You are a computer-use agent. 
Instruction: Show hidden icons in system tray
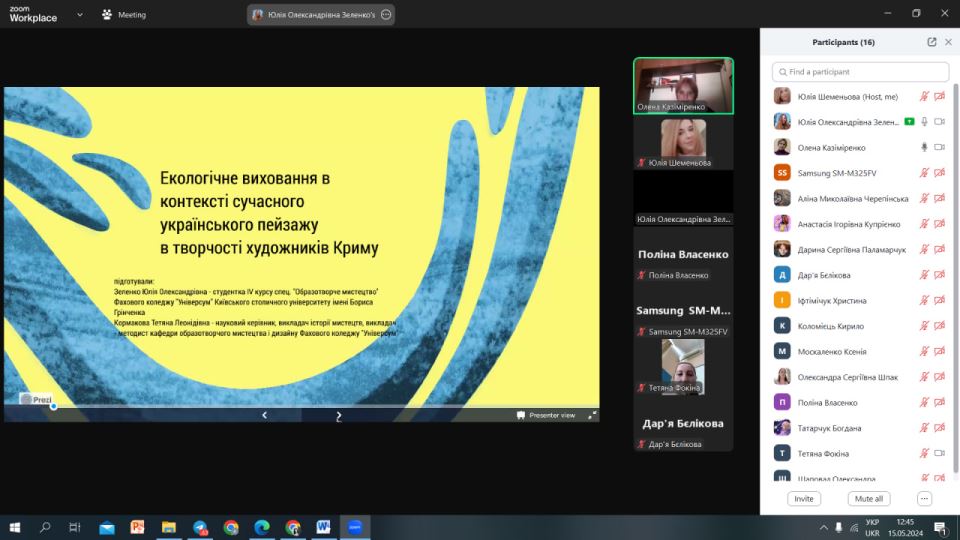click(x=824, y=527)
